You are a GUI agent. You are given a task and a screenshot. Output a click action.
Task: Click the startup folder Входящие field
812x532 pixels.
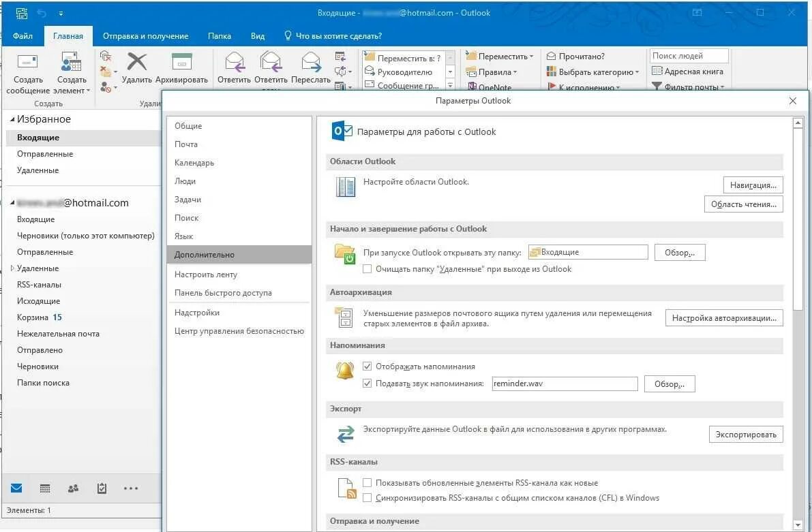pyautogui.click(x=588, y=252)
